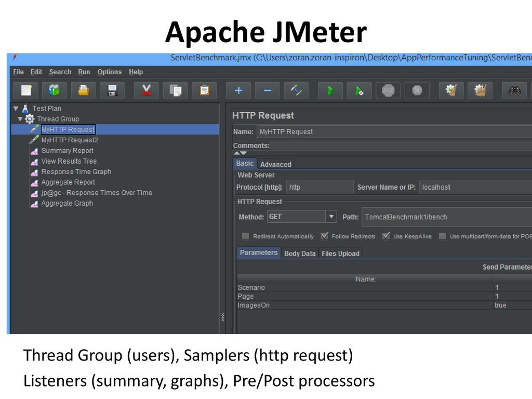
Task: Click the View Results Tree listener icon
Action: [x=34, y=162]
